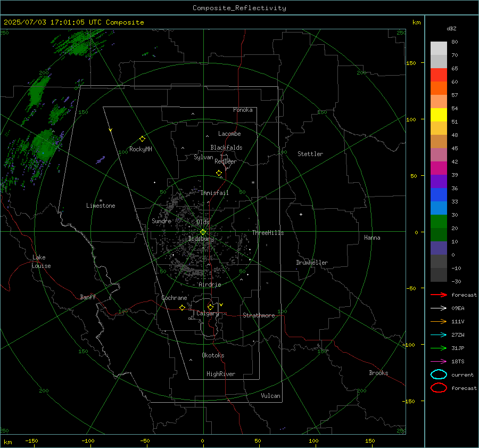Click the Lacombe town label
This screenshot has width=479, height=448.
(x=229, y=134)
